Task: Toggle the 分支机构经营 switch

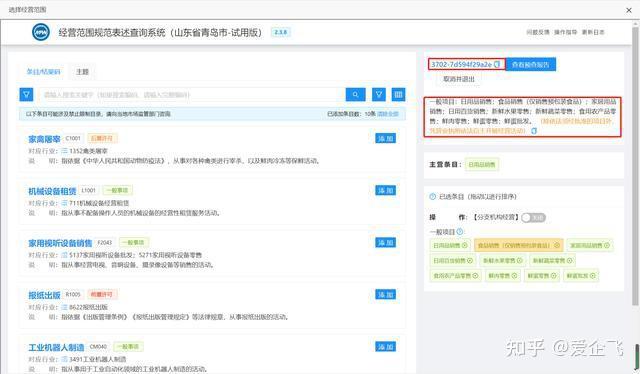Action: pyautogui.click(x=533, y=217)
